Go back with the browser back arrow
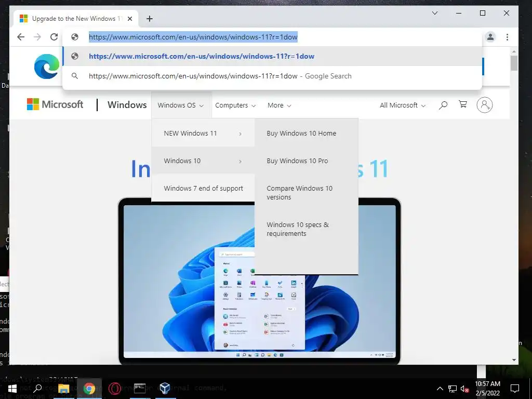This screenshot has width=532, height=399. coord(21,37)
